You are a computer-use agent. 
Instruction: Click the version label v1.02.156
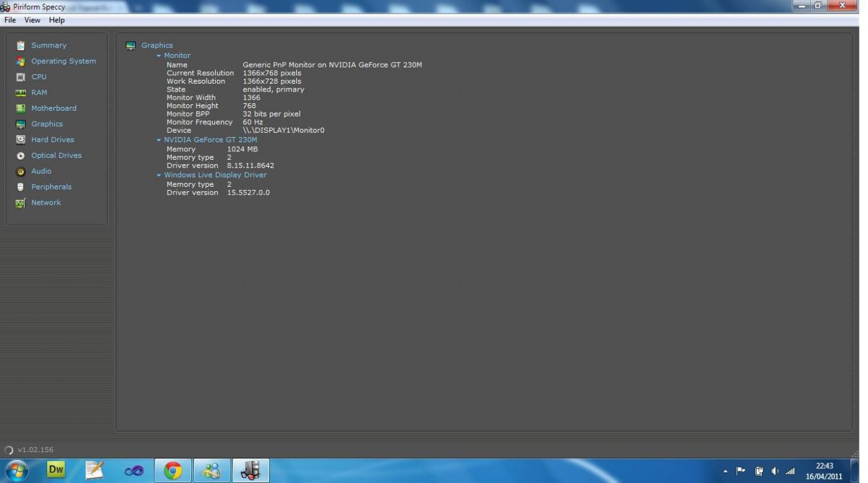35,450
